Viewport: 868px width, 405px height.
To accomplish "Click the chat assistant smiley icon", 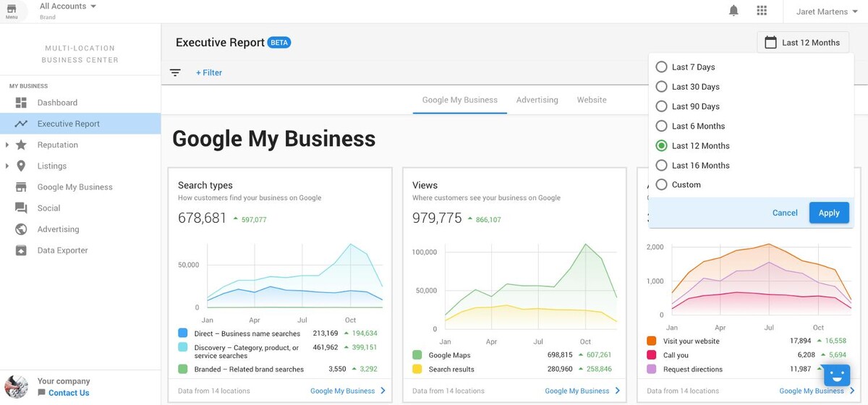I will pos(836,376).
